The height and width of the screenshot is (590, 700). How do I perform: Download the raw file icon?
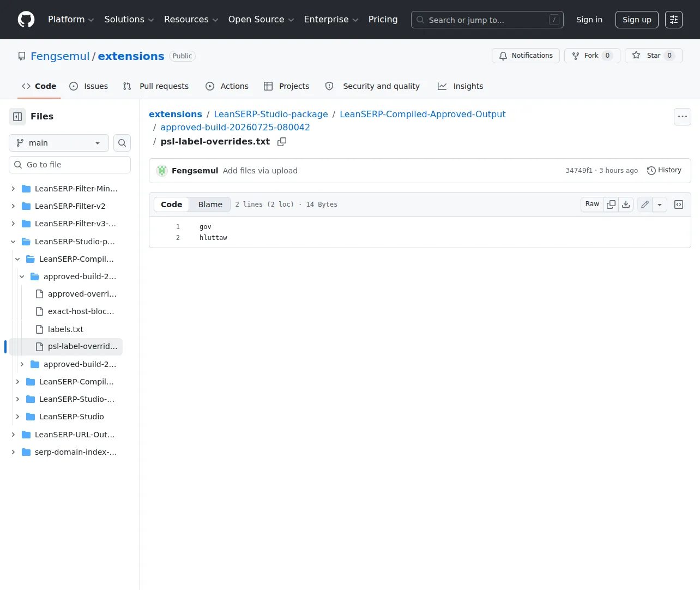[626, 204]
